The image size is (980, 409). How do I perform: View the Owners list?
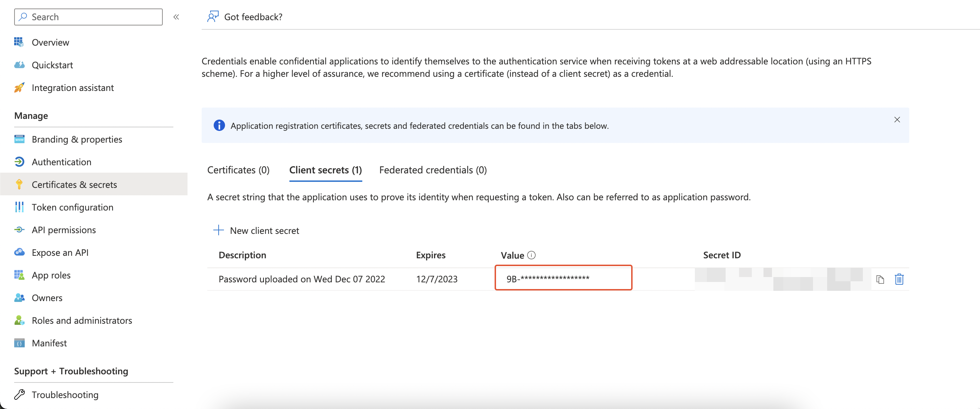coord(47,298)
